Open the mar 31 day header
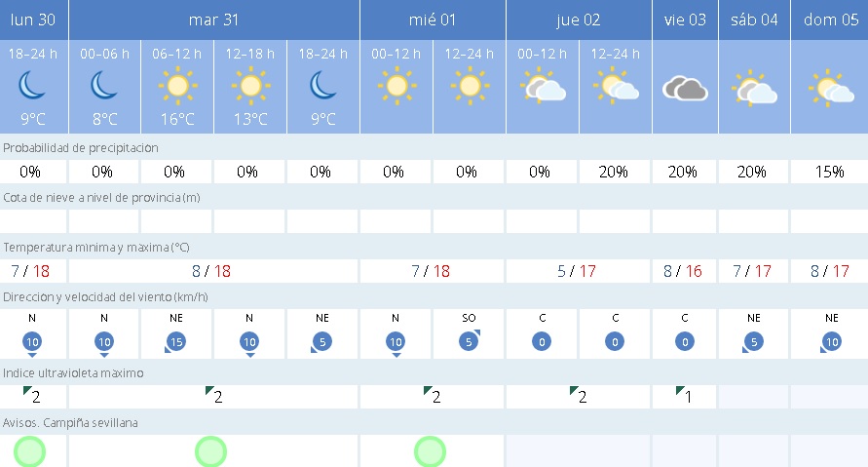The width and height of the screenshot is (868, 467). pos(212,19)
